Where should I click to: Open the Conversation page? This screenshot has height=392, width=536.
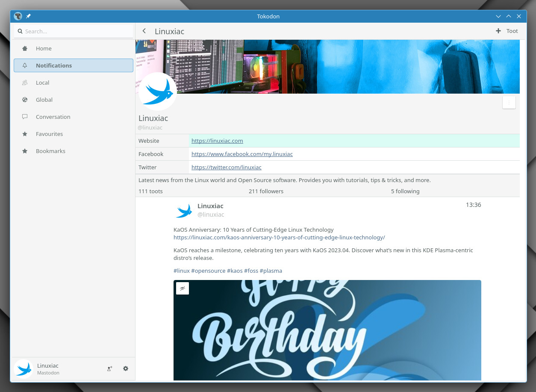(74, 117)
